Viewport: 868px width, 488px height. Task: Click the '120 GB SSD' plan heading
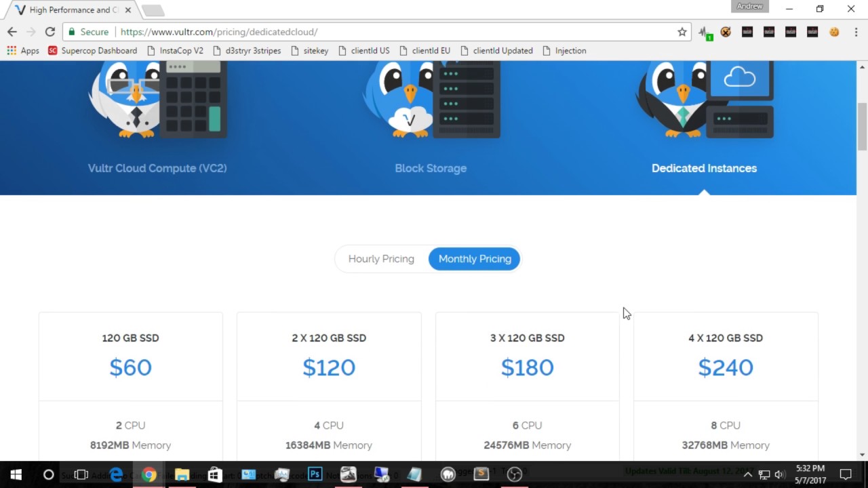click(130, 338)
